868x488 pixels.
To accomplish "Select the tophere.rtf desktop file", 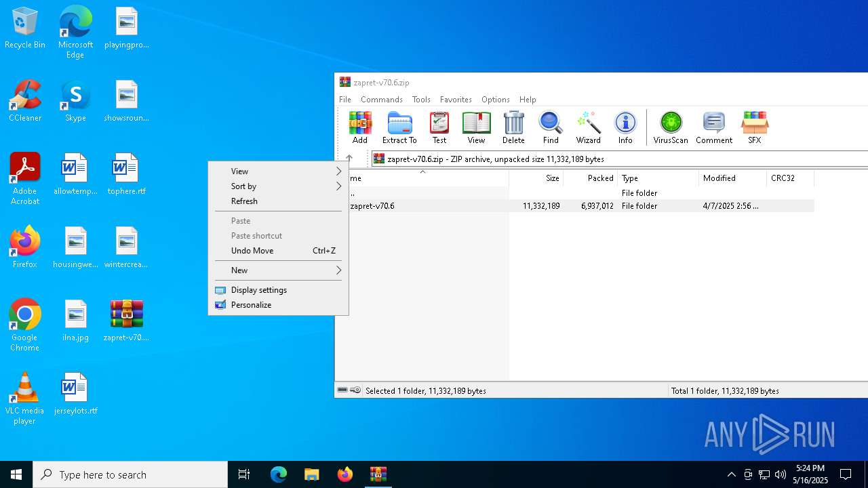I will [x=126, y=175].
